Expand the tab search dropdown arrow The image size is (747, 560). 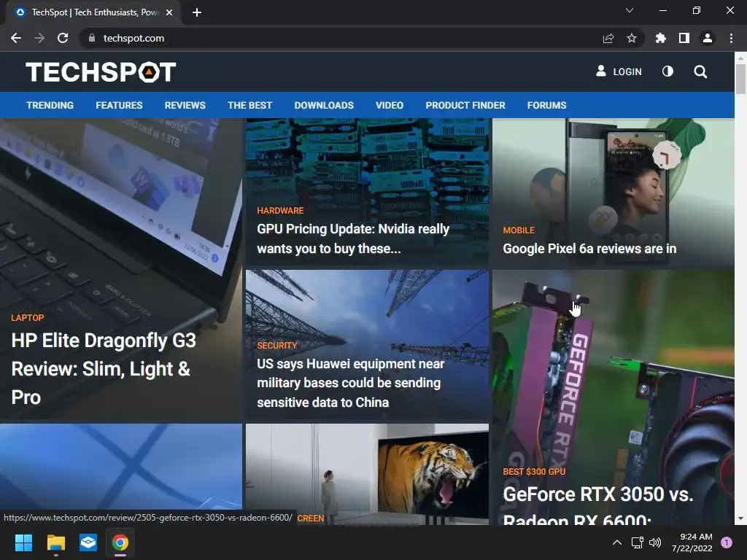[630, 10]
